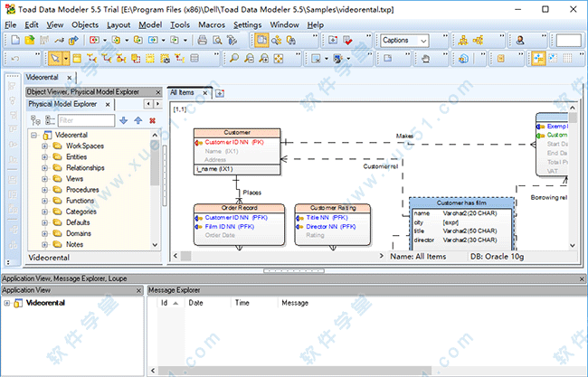
Task: Click the Zoom Out magnifier icon
Action: click(x=249, y=59)
